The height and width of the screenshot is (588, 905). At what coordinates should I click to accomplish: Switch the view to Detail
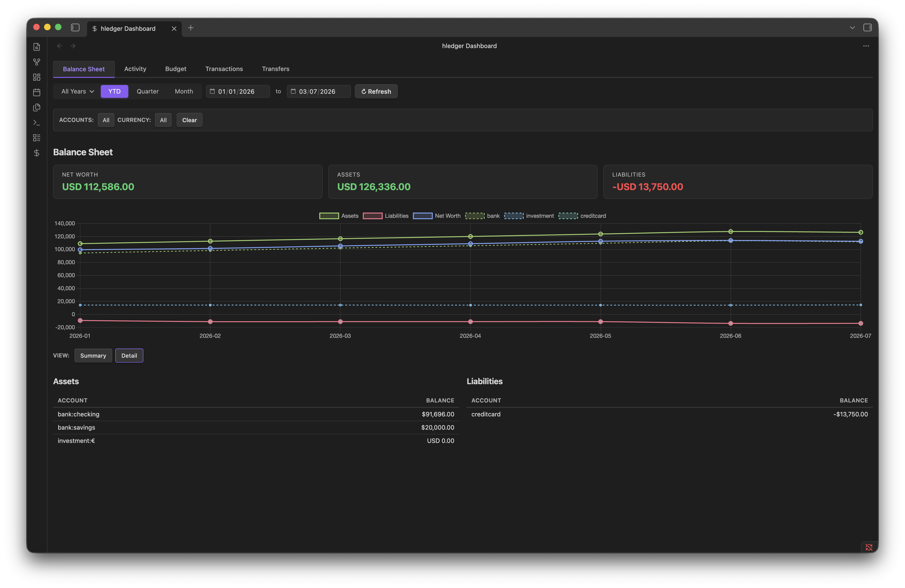point(129,356)
